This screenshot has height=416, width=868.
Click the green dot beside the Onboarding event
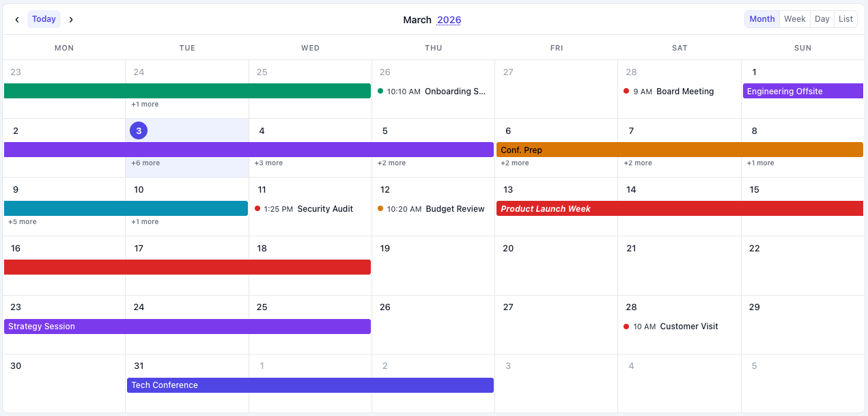point(380,90)
